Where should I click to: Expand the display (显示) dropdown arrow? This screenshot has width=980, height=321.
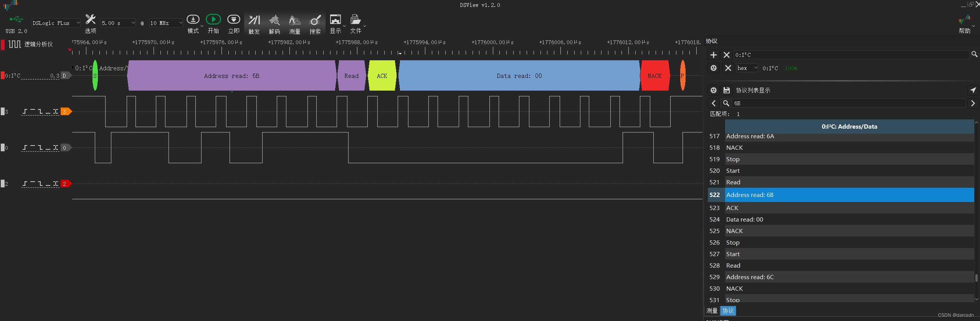click(344, 26)
